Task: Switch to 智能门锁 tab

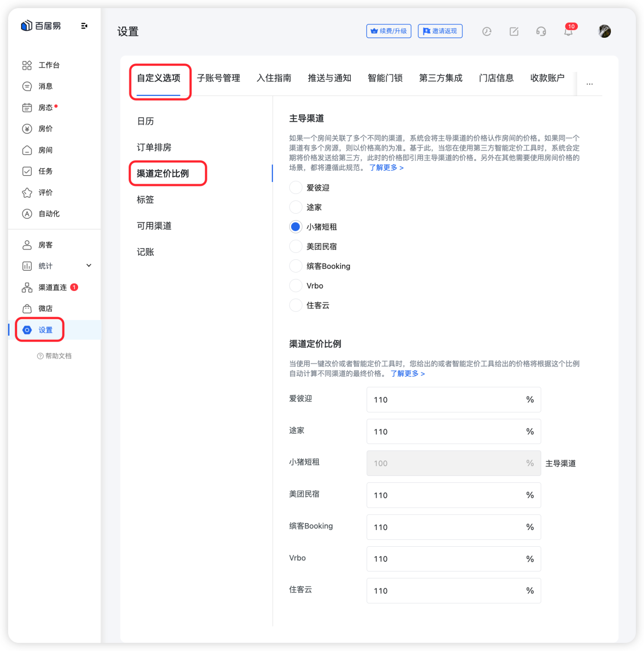Action: pos(385,78)
